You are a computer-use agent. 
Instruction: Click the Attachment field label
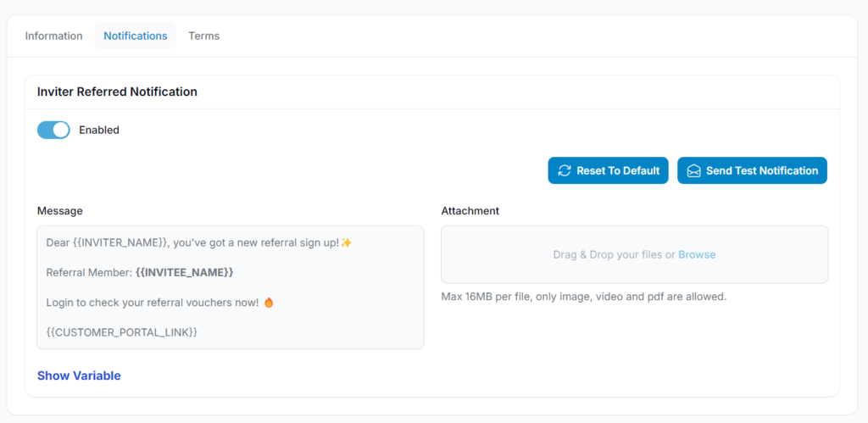470,211
